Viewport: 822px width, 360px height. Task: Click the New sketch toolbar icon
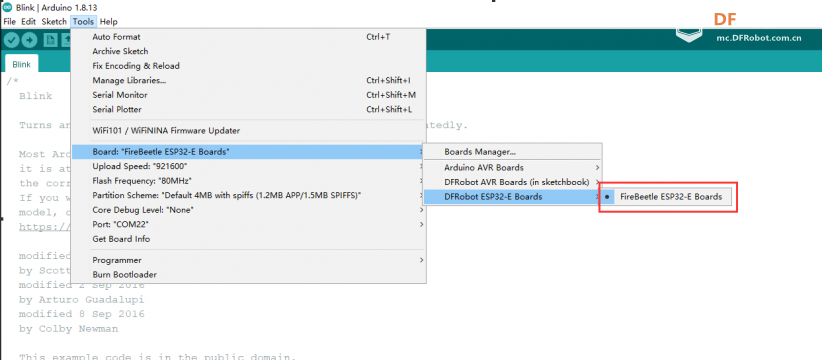50,40
